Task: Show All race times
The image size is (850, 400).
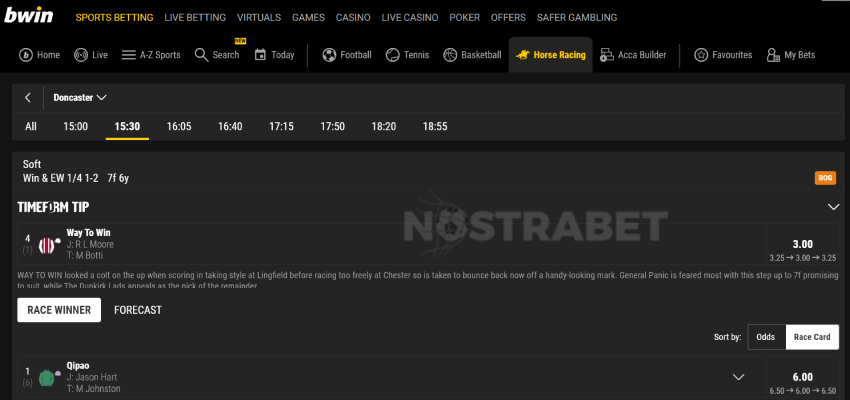Action: pos(31,127)
